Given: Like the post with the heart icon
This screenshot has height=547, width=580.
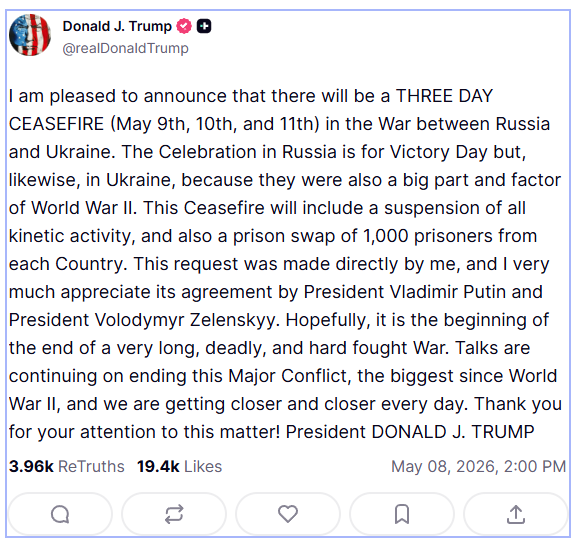Looking at the screenshot, I should [288, 514].
